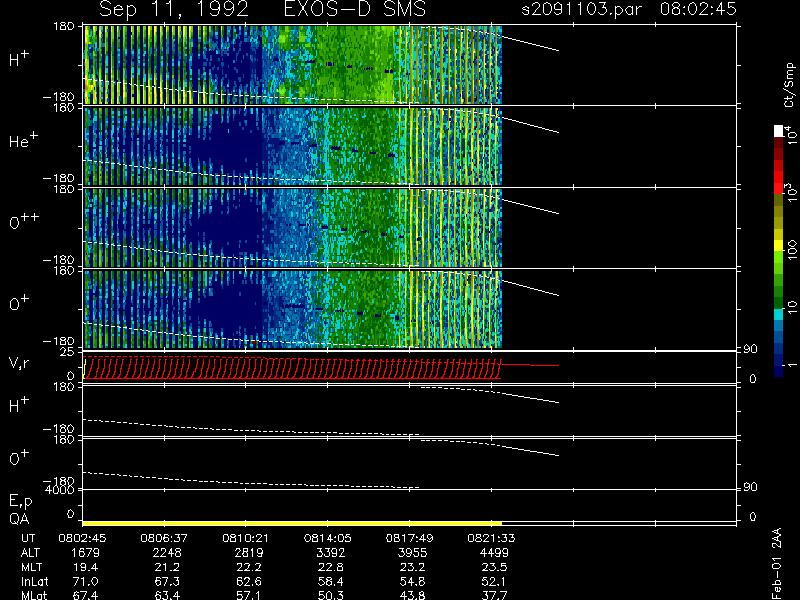Click the "O++" panel label
Screen dimensions: 800x600
click(x=24, y=221)
